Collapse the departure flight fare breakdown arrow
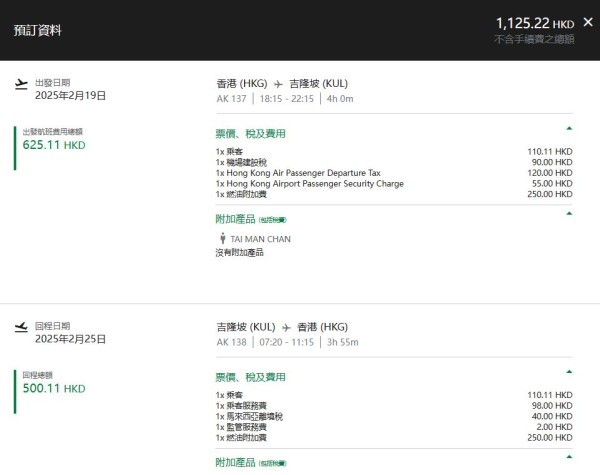 tap(569, 129)
